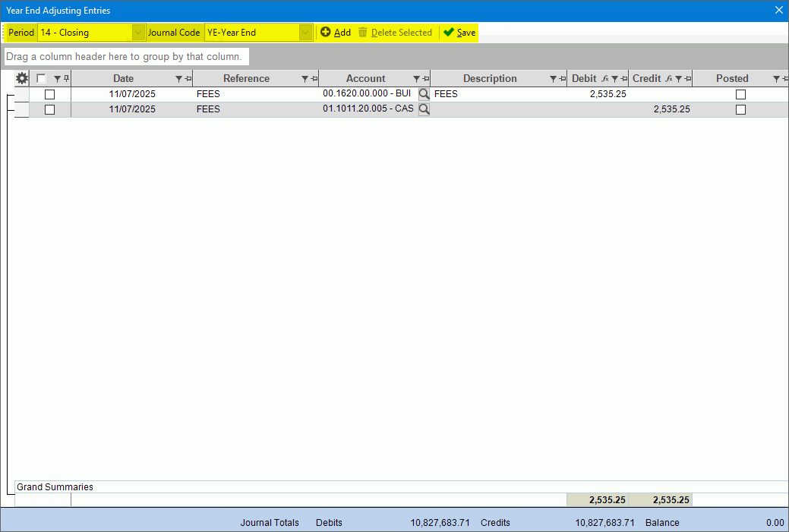Screen dimensions: 789x532
Task: Click the Description cell containing FEES
Action: pyautogui.click(x=497, y=94)
